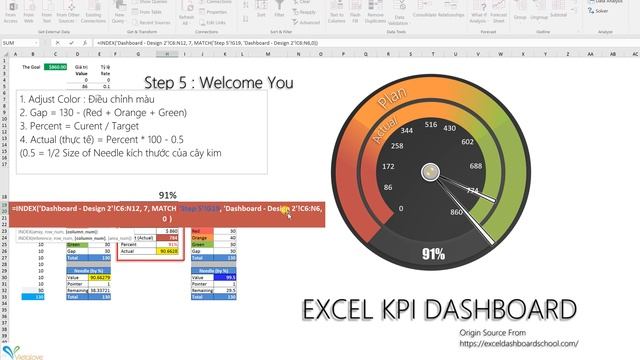Click inside the Name Box showing SUM
Image resolution: width=640 pixels, height=360 pixels.
[x=18, y=43]
